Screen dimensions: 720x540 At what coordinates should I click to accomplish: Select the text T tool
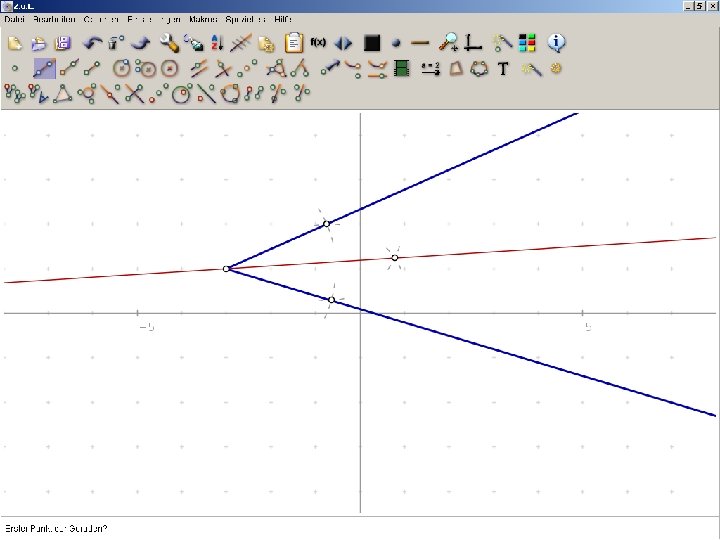click(503, 69)
